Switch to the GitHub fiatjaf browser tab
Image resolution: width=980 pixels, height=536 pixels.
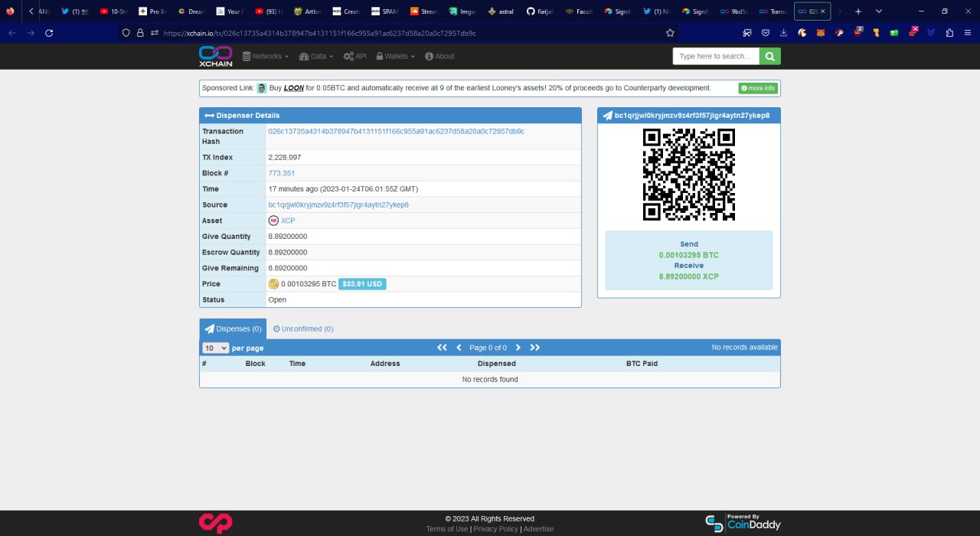pyautogui.click(x=541, y=11)
